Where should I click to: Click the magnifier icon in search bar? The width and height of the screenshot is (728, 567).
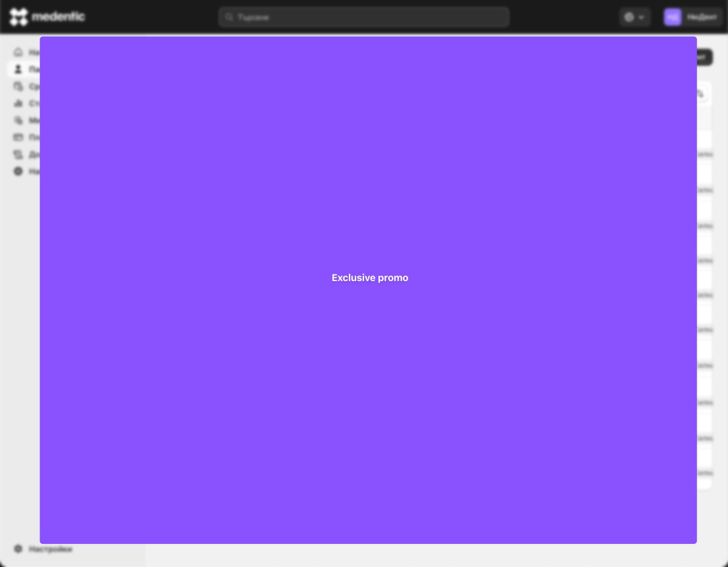click(x=229, y=17)
